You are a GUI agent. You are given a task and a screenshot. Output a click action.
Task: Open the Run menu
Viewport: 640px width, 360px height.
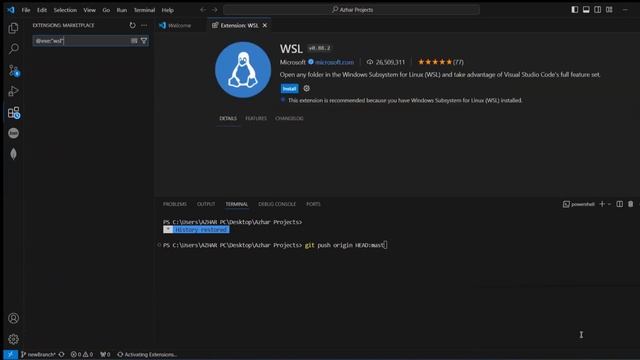[122, 10]
